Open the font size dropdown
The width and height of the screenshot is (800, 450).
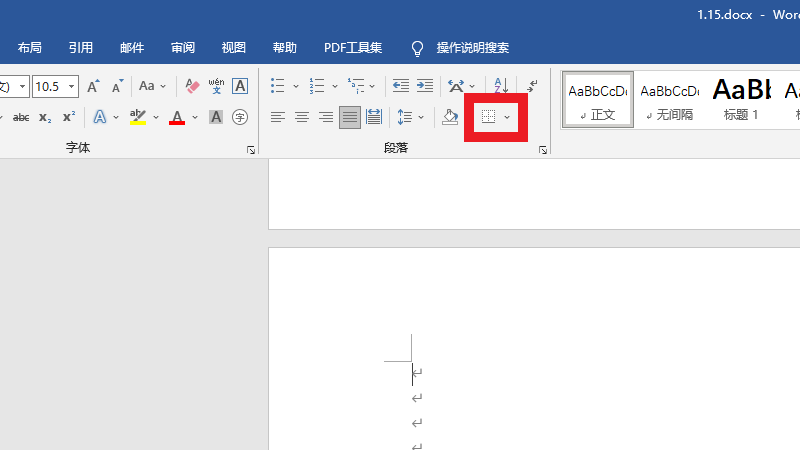[72, 87]
